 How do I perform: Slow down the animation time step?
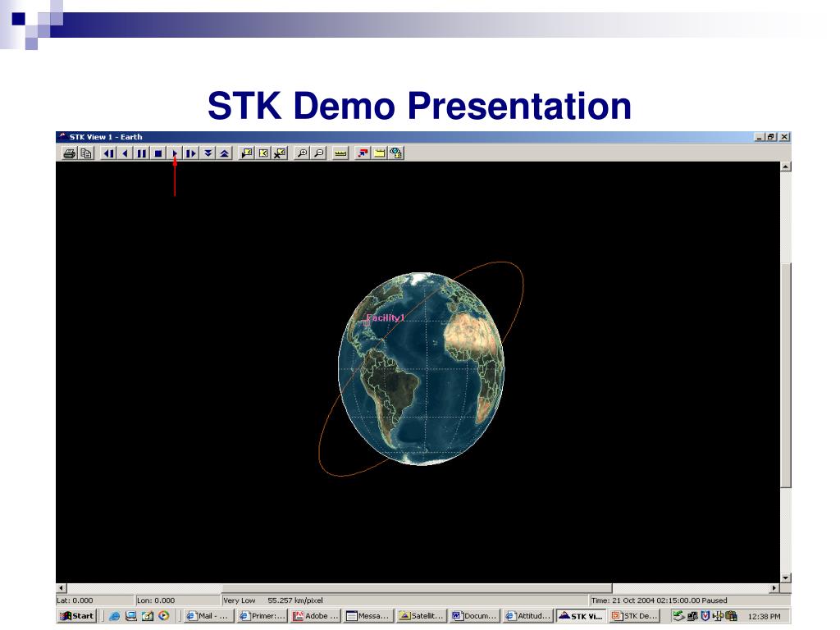pyautogui.click(x=208, y=153)
